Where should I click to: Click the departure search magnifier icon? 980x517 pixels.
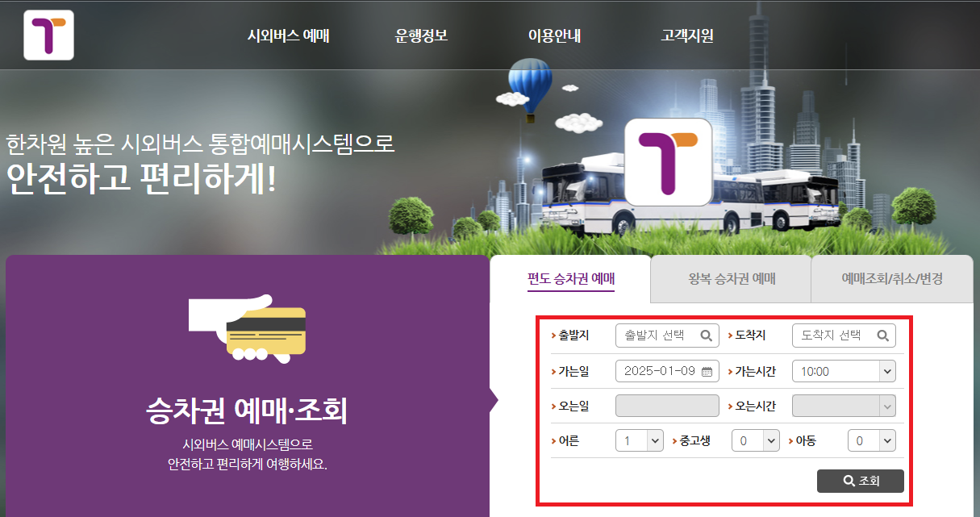pyautogui.click(x=708, y=335)
